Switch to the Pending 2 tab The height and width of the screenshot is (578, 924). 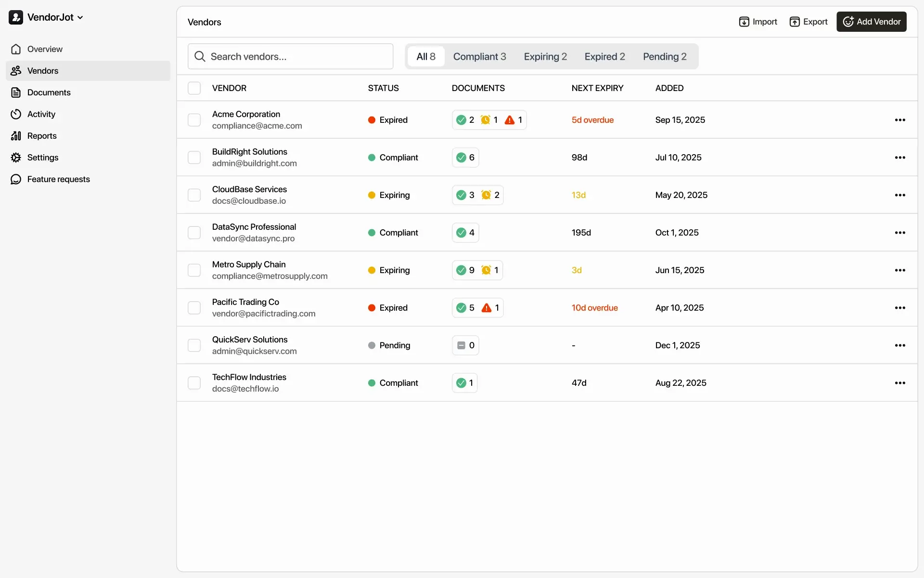point(665,57)
